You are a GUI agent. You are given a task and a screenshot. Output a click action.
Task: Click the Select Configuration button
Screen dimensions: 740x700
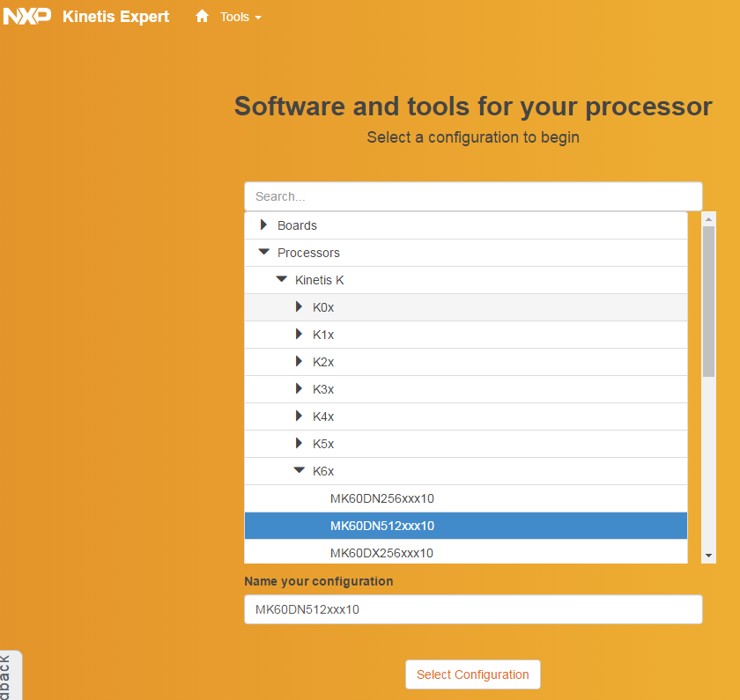pos(473,674)
